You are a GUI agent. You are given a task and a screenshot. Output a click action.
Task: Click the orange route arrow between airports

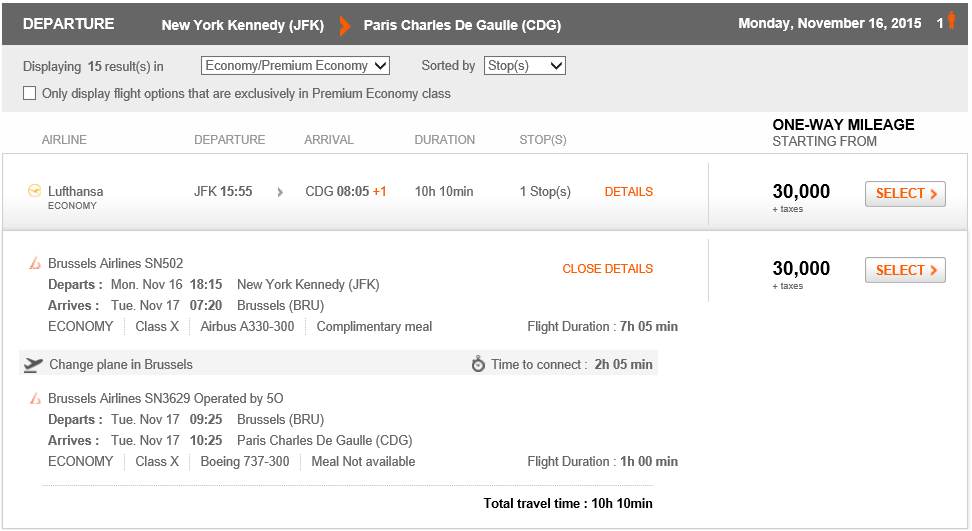[345, 25]
